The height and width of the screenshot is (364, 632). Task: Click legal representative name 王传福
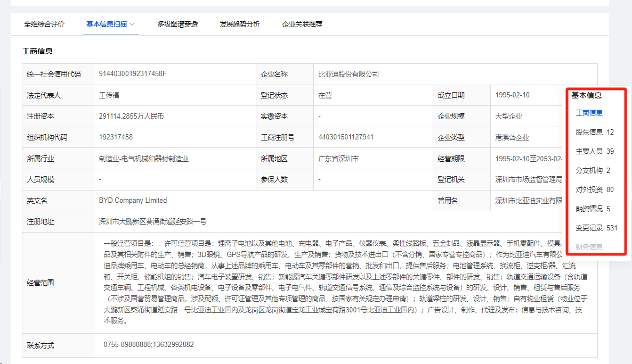[109, 95]
